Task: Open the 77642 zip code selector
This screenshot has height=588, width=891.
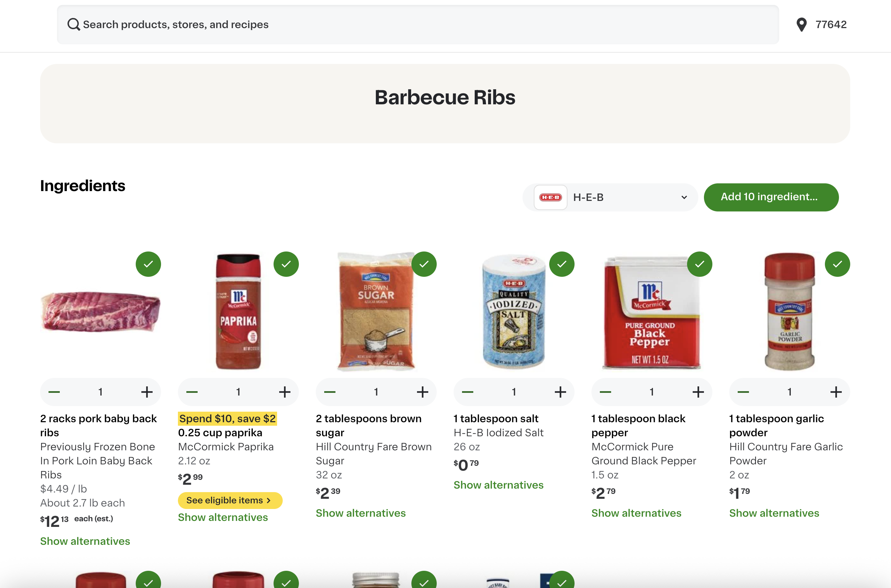Action: (x=831, y=25)
